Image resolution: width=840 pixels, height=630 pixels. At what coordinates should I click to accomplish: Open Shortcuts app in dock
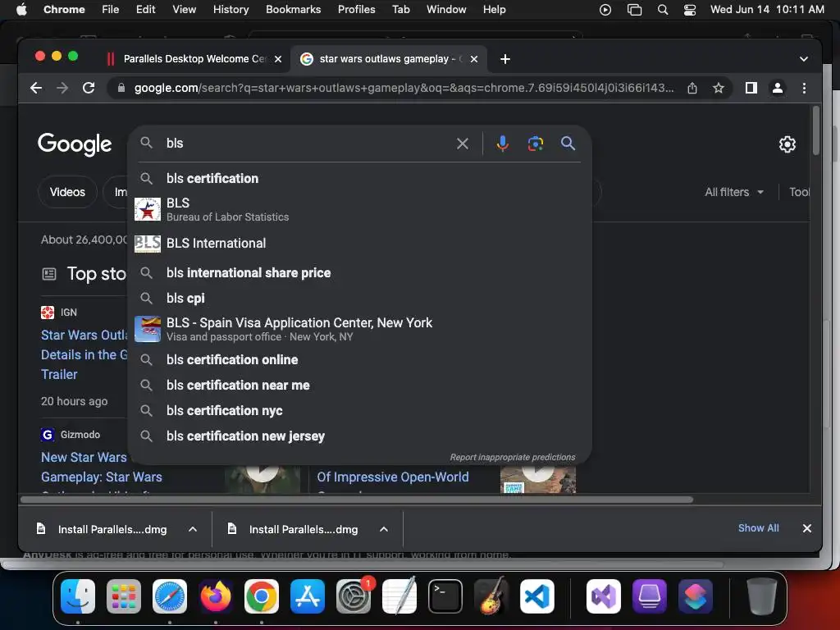(696, 596)
